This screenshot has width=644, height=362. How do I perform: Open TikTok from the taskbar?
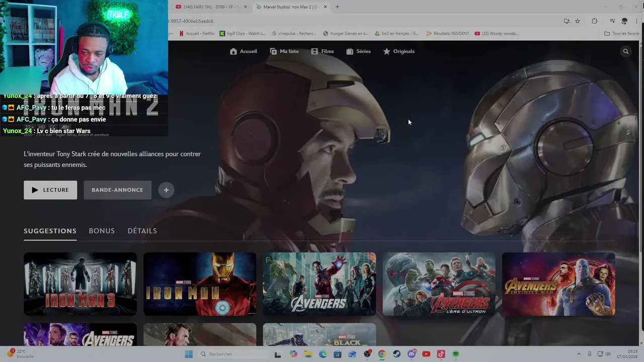(x=441, y=354)
